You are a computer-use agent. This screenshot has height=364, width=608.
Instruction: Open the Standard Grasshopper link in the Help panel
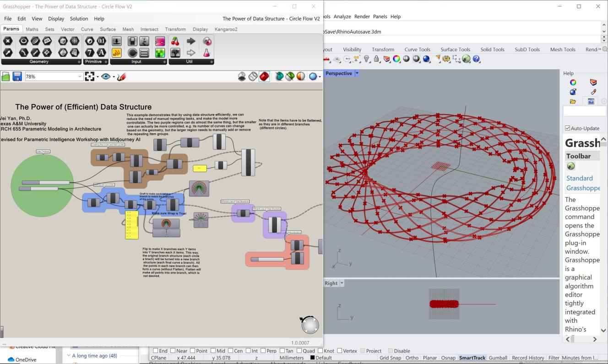583,183
